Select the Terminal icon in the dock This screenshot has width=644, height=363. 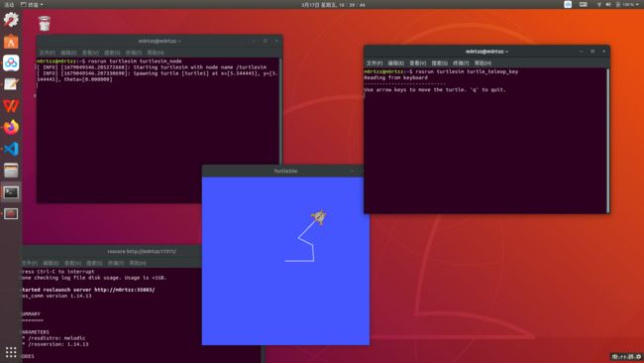point(11,192)
